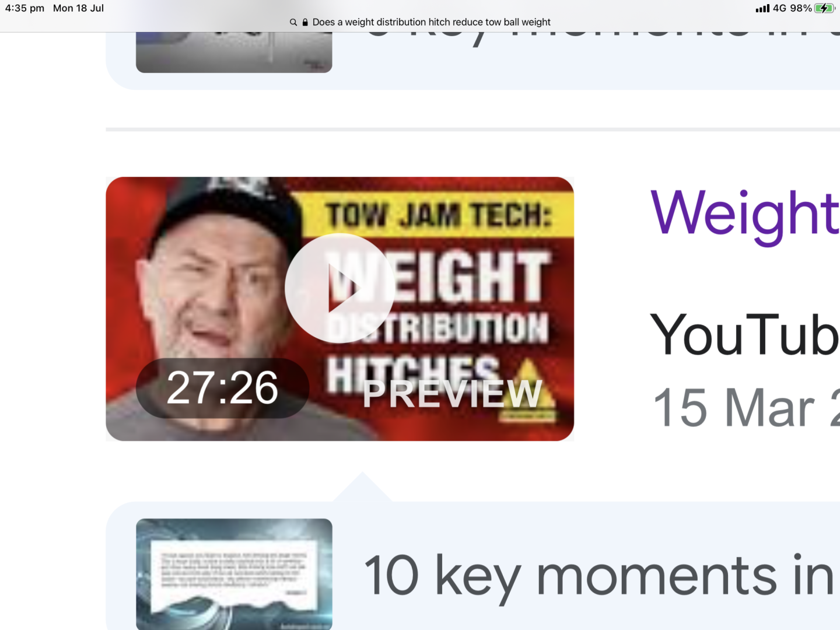Screen dimensions: 840x630
Task: Tap the 4G network indicator
Action: [780, 8]
